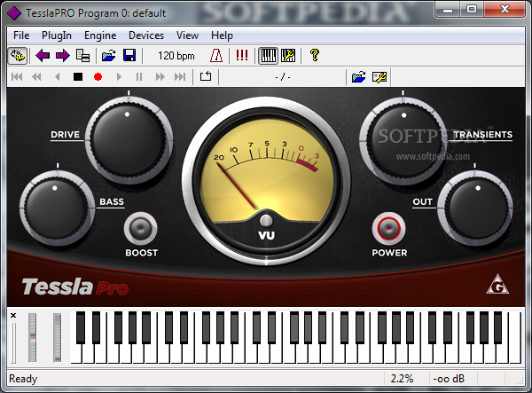Viewport: 532px width, 393px height.
Task: Click the yellow question mark help icon
Action: click(315, 55)
